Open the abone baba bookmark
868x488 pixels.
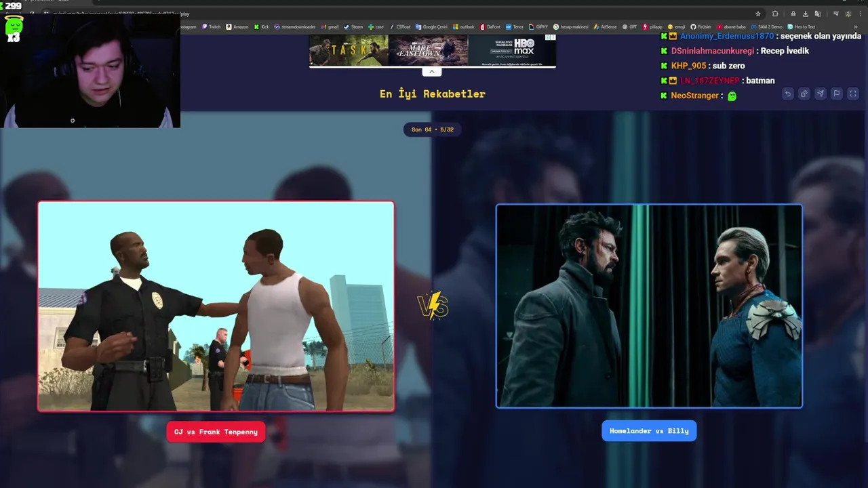click(731, 27)
